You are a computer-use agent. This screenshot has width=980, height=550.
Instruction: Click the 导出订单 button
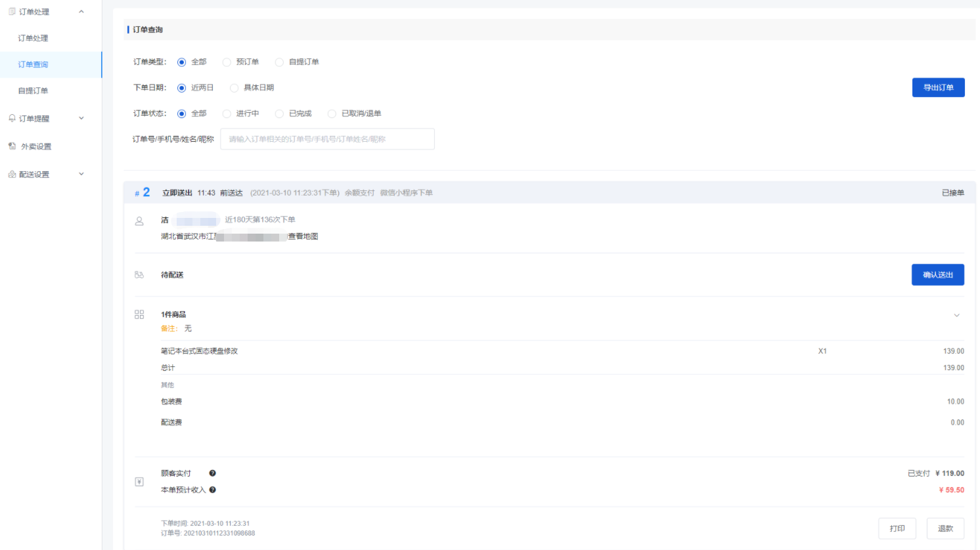(x=938, y=87)
